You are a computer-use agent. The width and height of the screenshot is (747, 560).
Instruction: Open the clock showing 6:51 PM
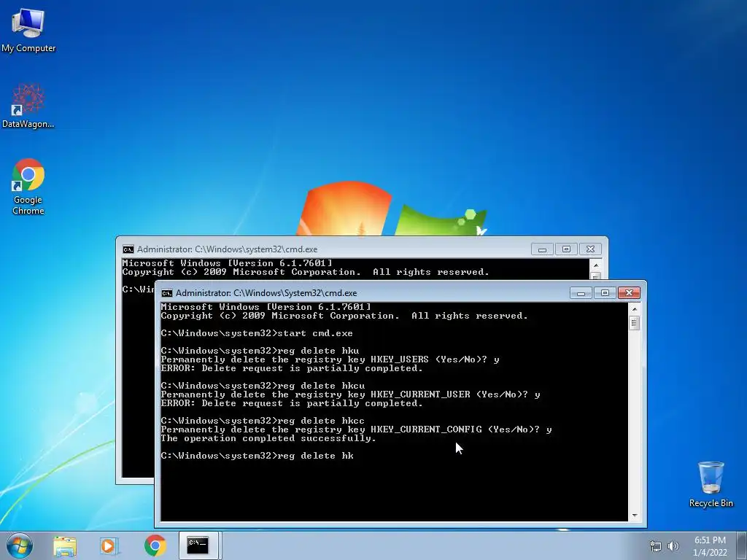(710, 540)
